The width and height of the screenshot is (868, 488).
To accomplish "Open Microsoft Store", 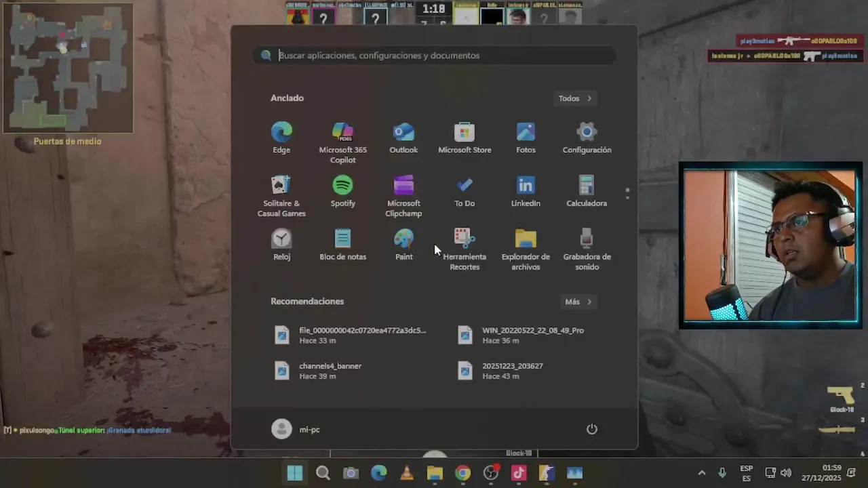I will 465,138.
